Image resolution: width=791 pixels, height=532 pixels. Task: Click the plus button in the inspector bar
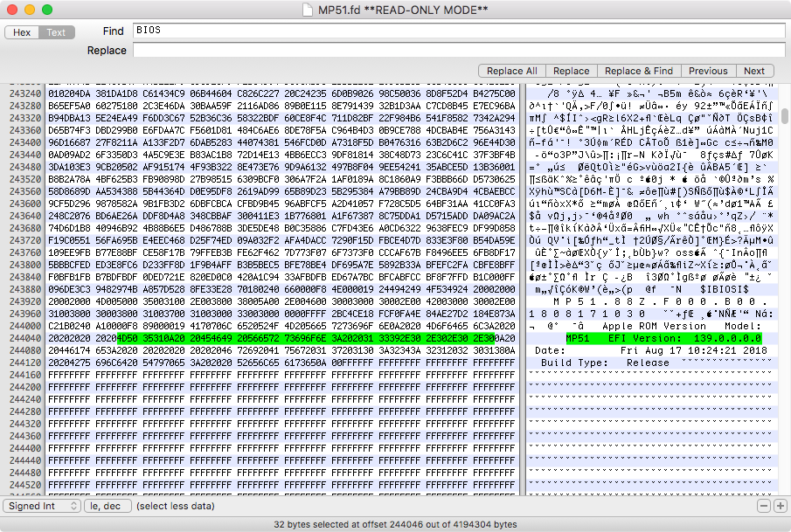(x=780, y=506)
